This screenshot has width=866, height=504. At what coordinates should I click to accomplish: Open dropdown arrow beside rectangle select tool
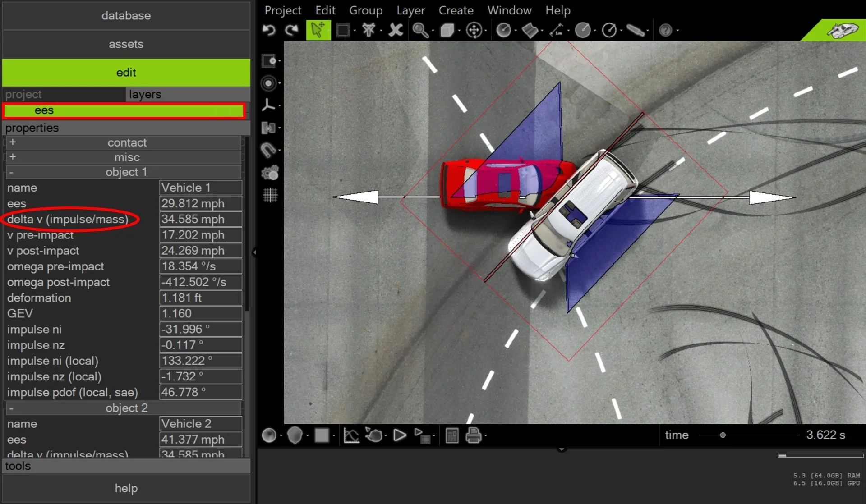[355, 31]
